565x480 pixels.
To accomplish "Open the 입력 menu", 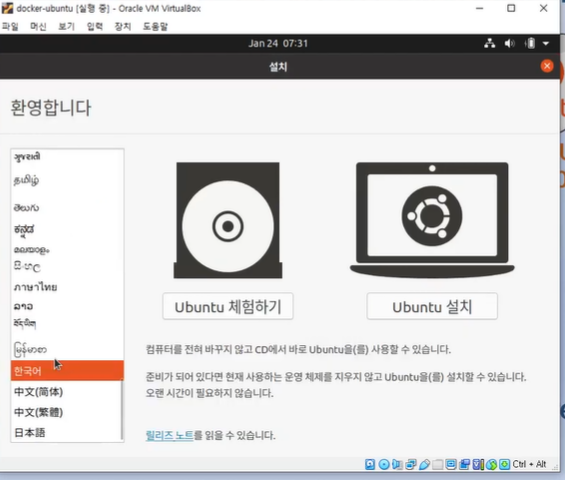I will (94, 26).
